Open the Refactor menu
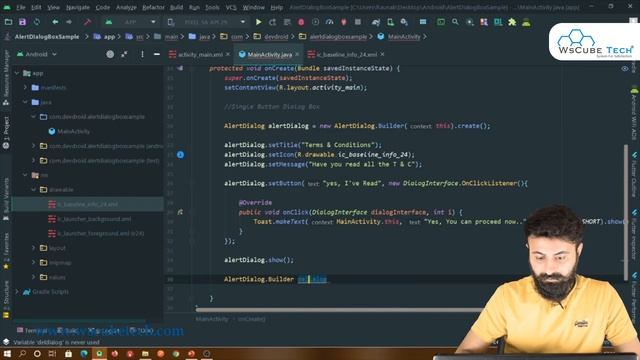The width and height of the screenshot is (640, 360). pyautogui.click(x=153, y=7)
